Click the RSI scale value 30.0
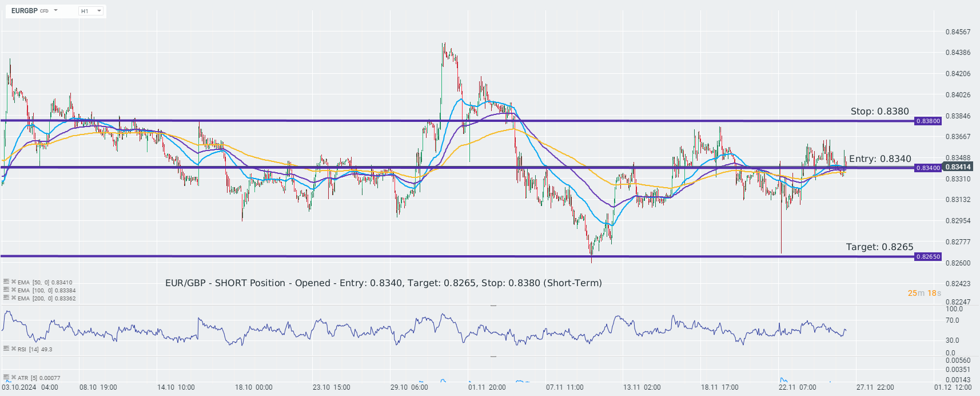The width and height of the screenshot is (980, 396). 953,340
